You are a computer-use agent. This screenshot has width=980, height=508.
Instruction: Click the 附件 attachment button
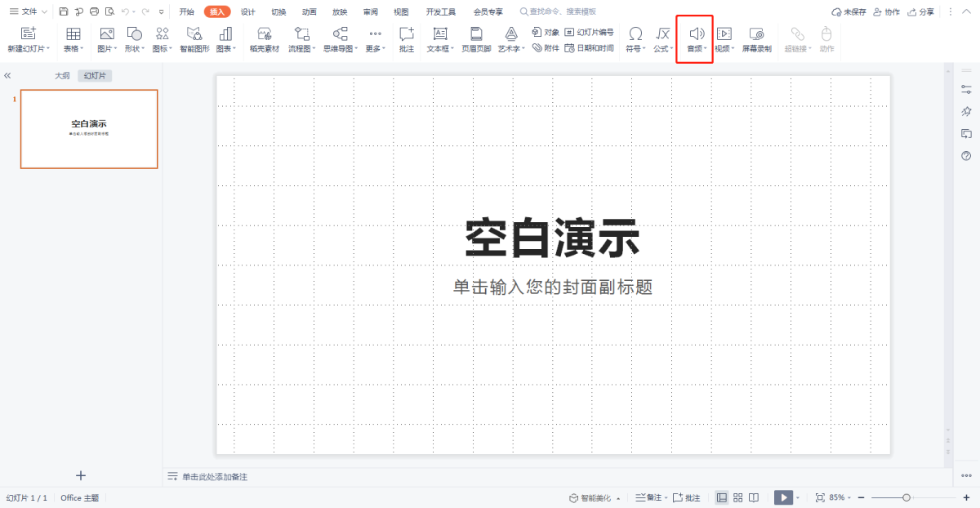coord(546,48)
